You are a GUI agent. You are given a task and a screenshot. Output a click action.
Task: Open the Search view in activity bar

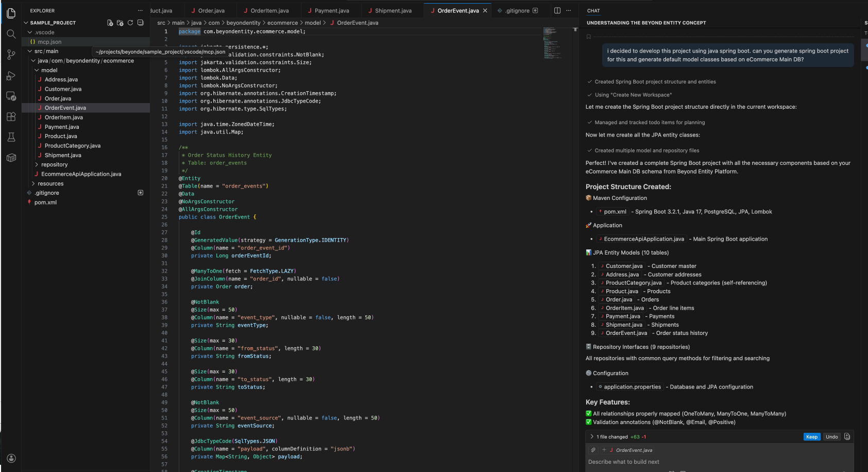11,34
